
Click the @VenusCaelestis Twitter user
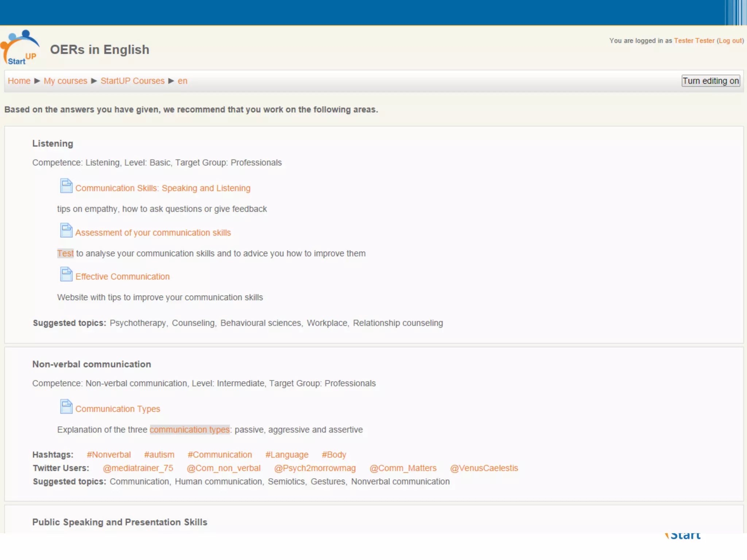(484, 468)
